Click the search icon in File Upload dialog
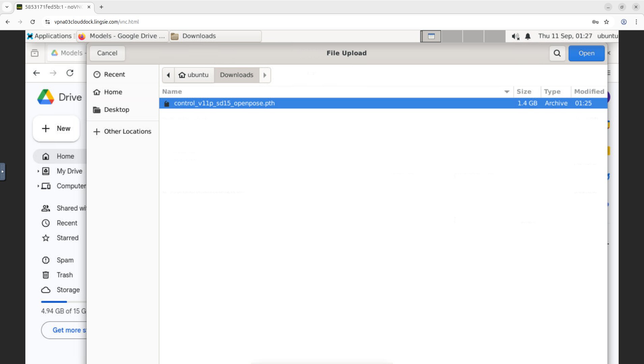This screenshot has height=364, width=644. 557,53
